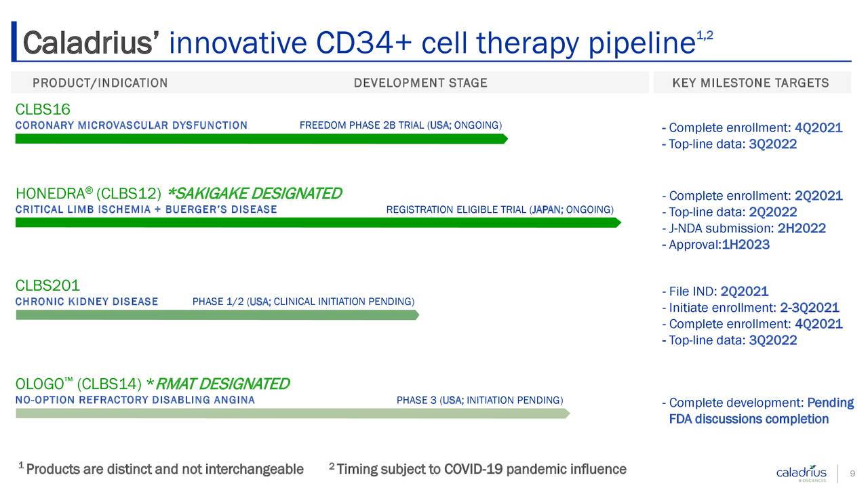Click the Initiate enrollment: 2-3Q2021 milestone
The width and height of the screenshot is (868, 488).
click(x=750, y=308)
